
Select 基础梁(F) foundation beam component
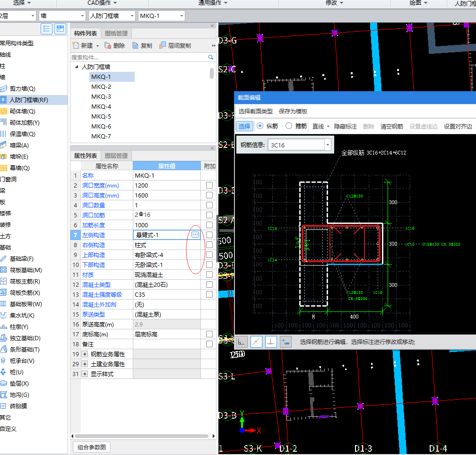21,258
